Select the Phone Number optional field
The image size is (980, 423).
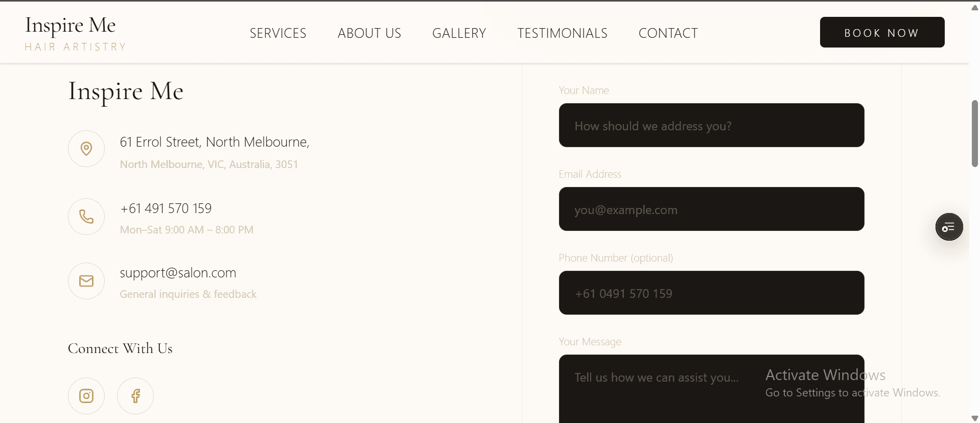[711, 293]
